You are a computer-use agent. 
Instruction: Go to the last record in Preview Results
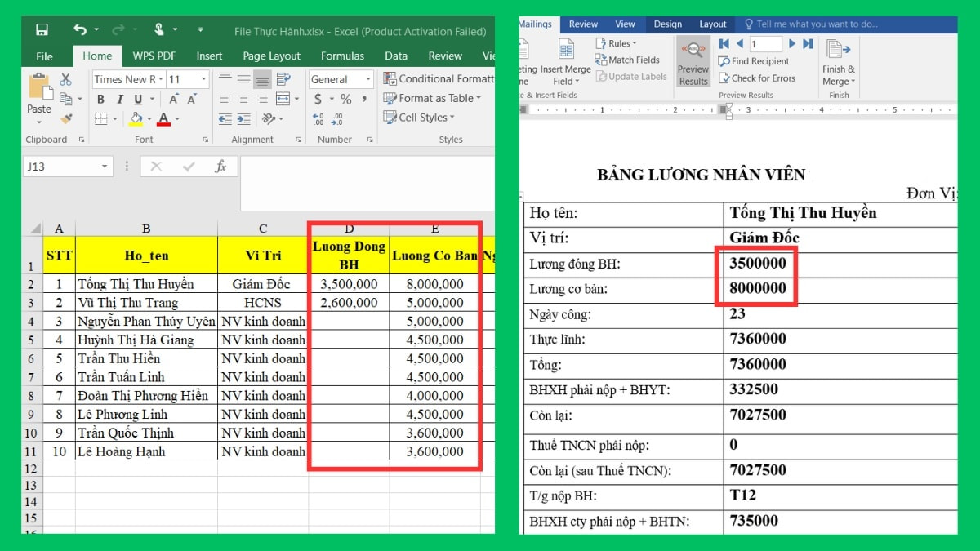(x=808, y=43)
